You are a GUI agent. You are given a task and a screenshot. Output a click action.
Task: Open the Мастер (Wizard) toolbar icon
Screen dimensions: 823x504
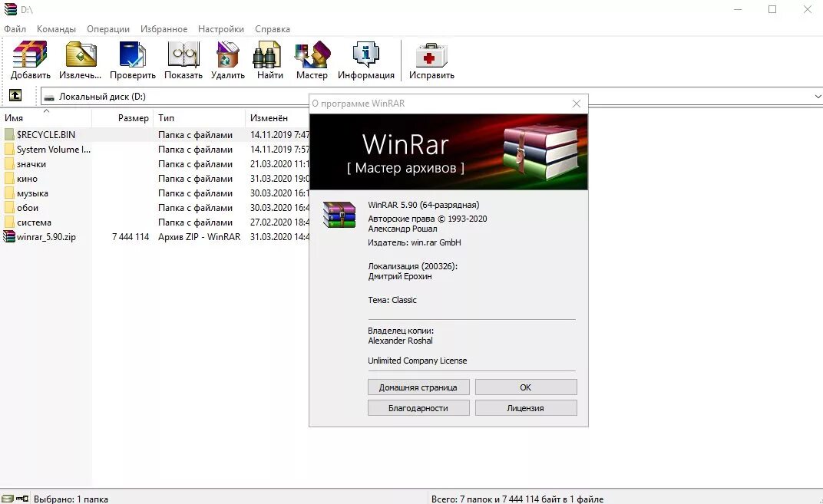312,54
